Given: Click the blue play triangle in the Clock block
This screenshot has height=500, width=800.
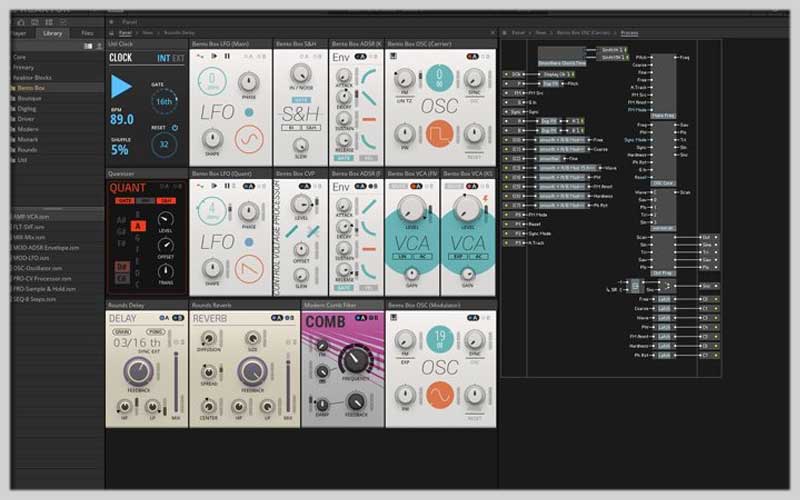Looking at the screenshot, I should click(x=121, y=86).
